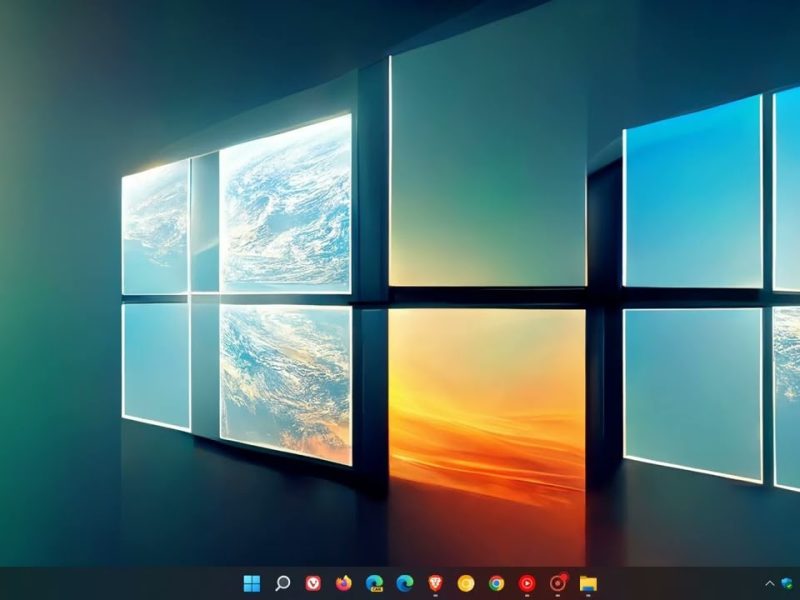Image resolution: width=800 pixels, height=600 pixels.
Task: Open taskbar Search magnifier
Action: pos(282,583)
